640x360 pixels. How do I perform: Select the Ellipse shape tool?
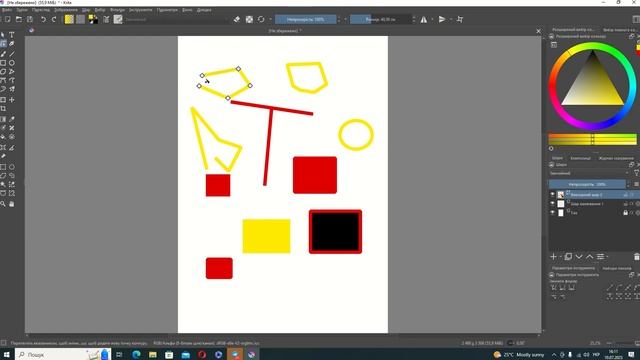pos(12,63)
